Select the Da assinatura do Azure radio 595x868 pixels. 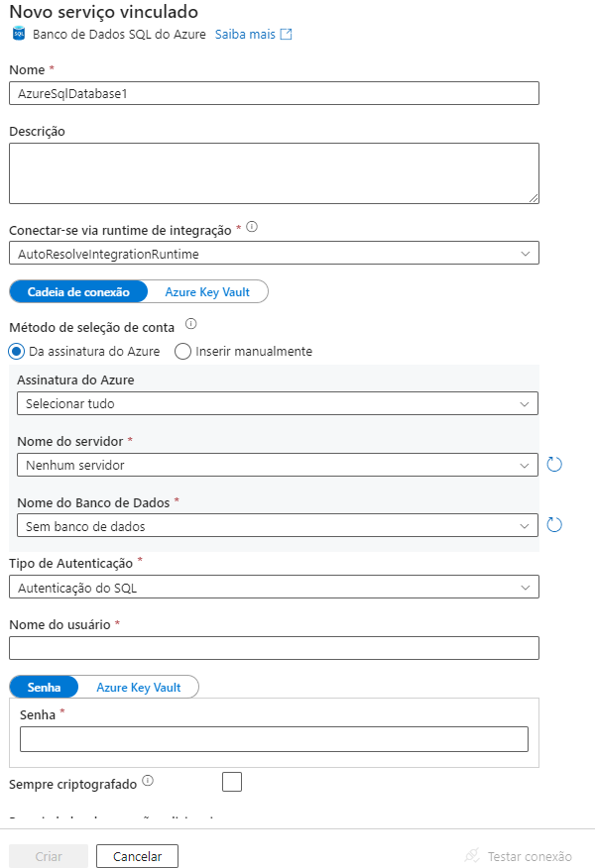(x=17, y=351)
